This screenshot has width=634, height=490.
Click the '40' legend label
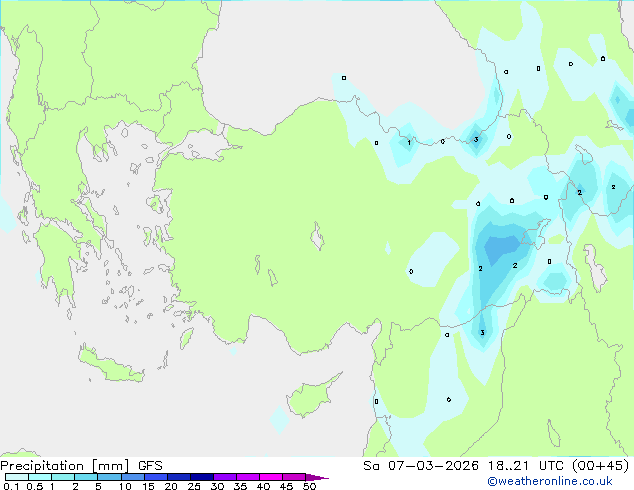[263, 486]
